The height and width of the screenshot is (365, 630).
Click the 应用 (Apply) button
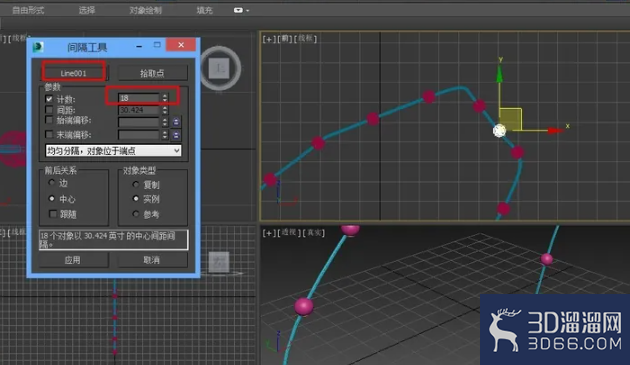[73, 260]
